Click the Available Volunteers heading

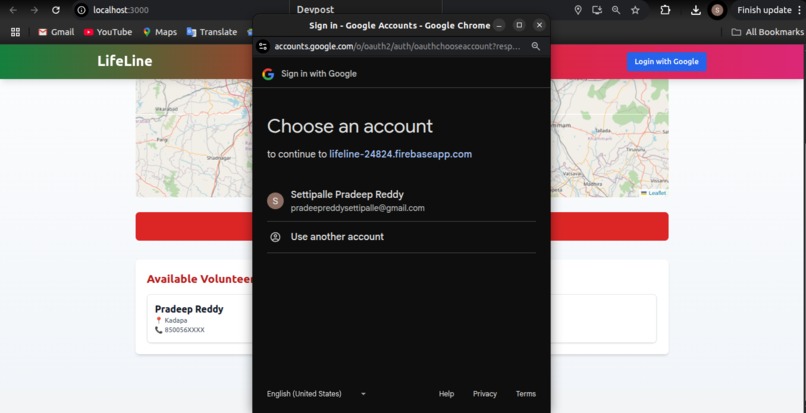200,279
